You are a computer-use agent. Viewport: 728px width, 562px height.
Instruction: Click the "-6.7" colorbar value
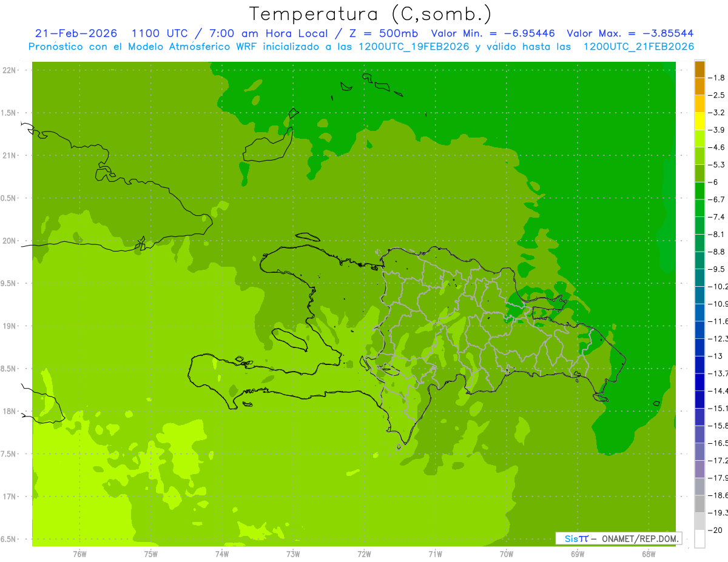pyautogui.click(x=716, y=199)
